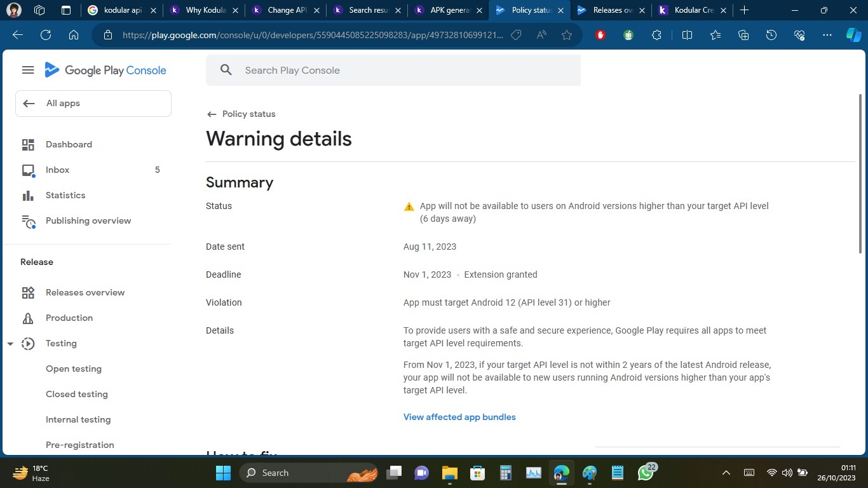Open the browser home page
The width and height of the screenshot is (868, 488).
coord(74,35)
